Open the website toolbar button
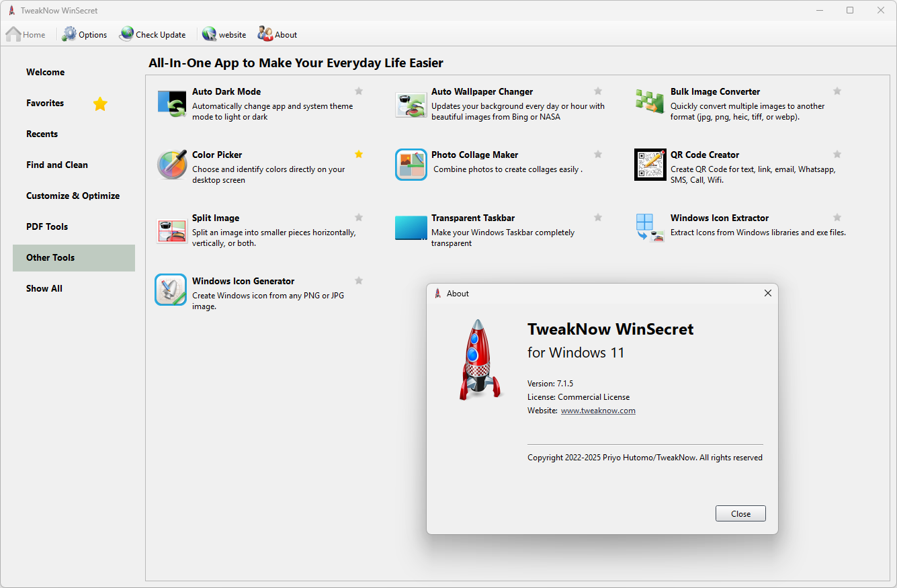This screenshot has width=897, height=588. (x=224, y=34)
